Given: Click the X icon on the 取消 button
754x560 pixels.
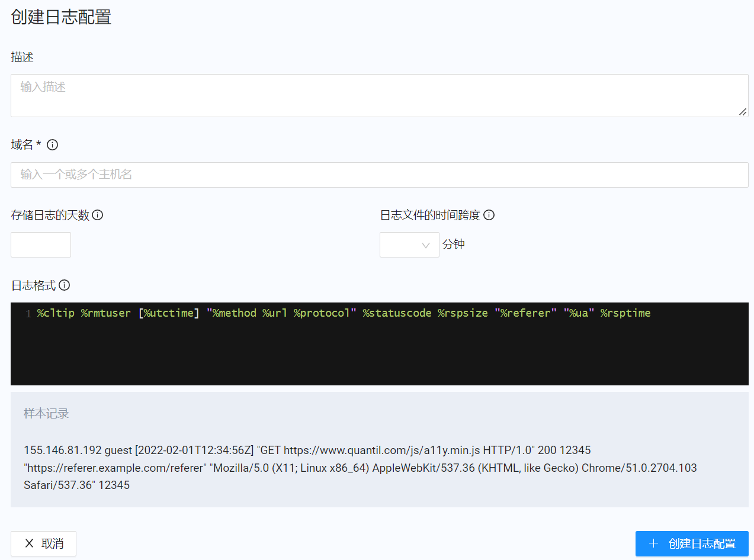Looking at the screenshot, I should click(x=29, y=543).
